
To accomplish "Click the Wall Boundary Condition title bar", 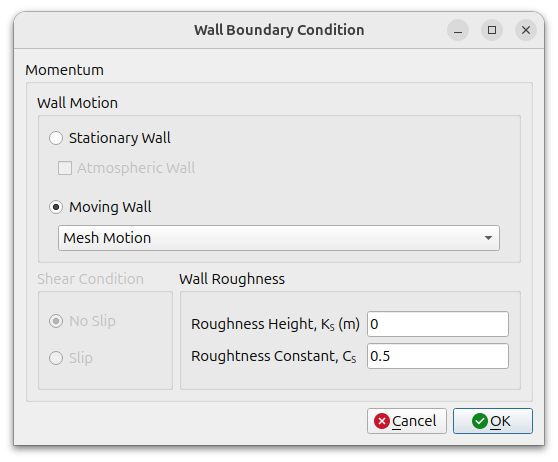I will tap(279, 30).
